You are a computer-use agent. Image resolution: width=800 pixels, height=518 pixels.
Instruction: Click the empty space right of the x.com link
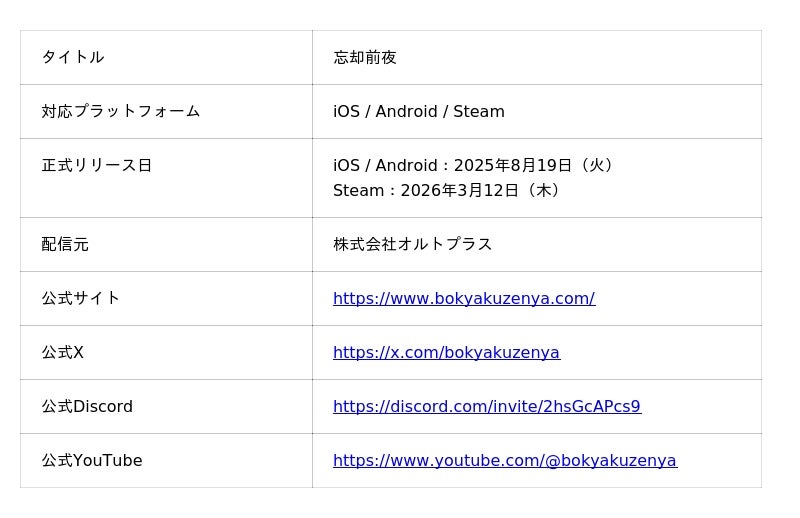tap(661, 353)
